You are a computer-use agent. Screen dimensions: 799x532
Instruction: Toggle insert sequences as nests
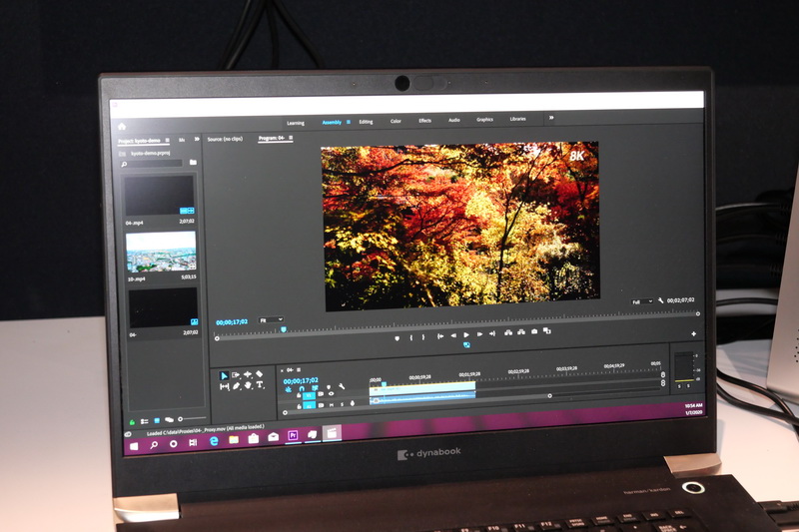[289, 389]
